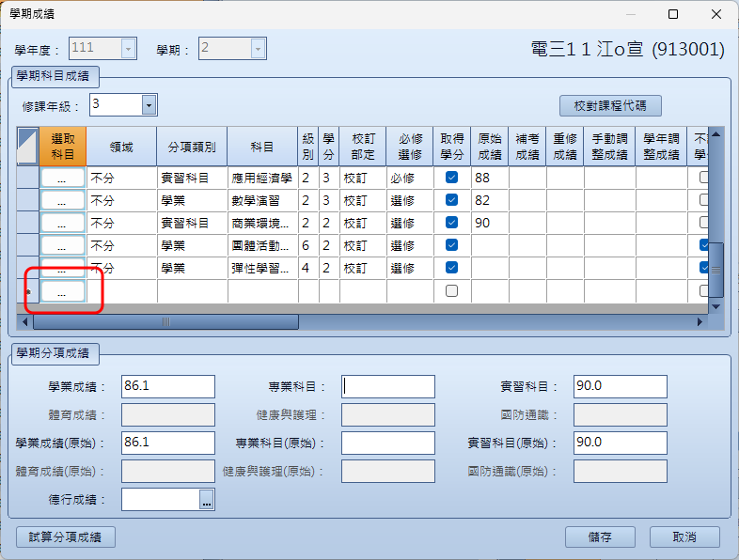Image resolution: width=739 pixels, height=560 pixels.
Task: Save with the 儲存 button
Action: coord(600,537)
